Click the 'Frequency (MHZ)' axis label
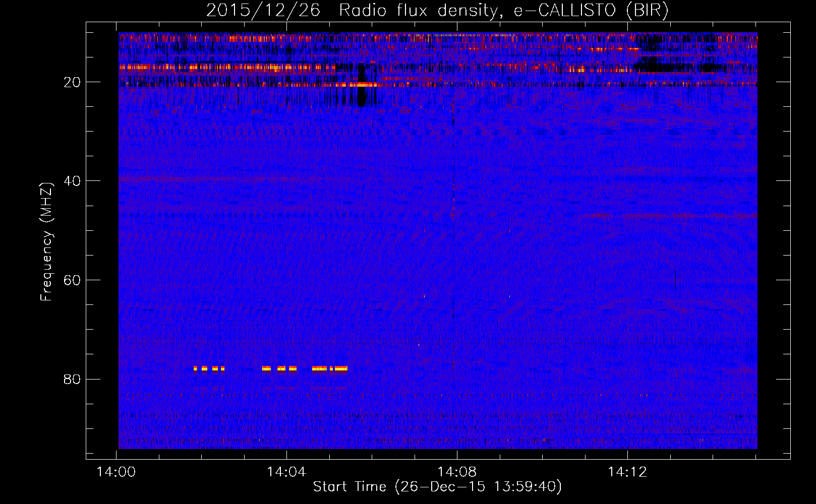Image resolution: width=816 pixels, height=504 pixels. click(46, 242)
